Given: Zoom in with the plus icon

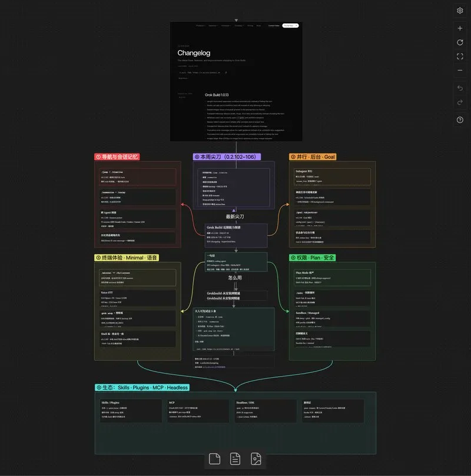Looking at the screenshot, I should (x=460, y=28).
